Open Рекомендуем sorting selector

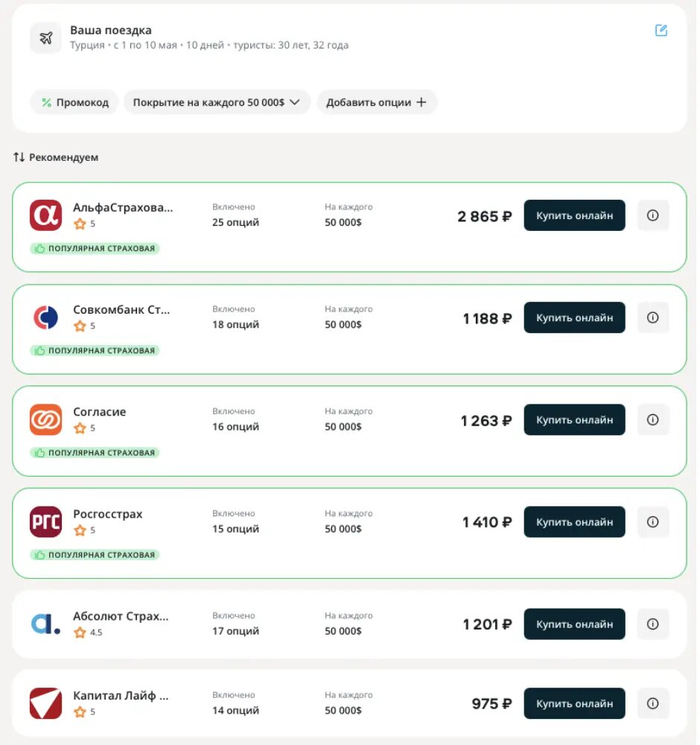coord(56,158)
